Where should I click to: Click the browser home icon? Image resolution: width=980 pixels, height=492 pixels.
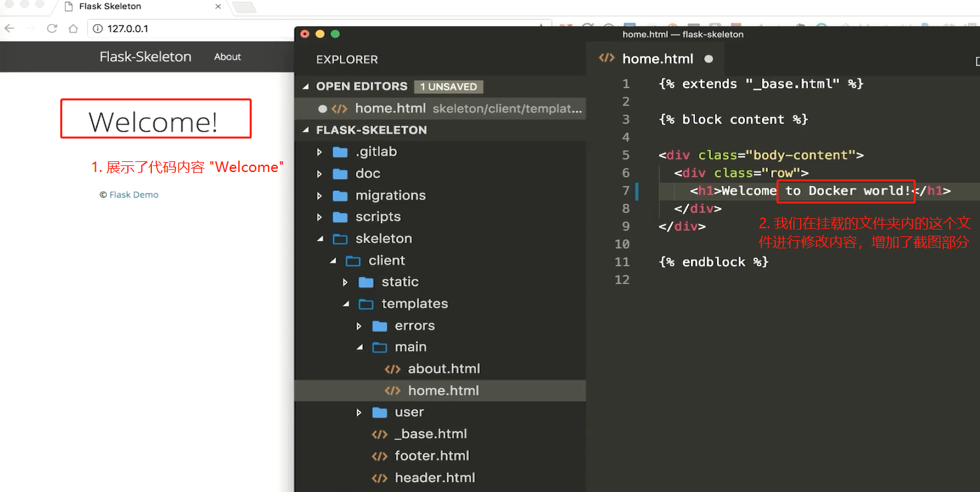pos(74,29)
